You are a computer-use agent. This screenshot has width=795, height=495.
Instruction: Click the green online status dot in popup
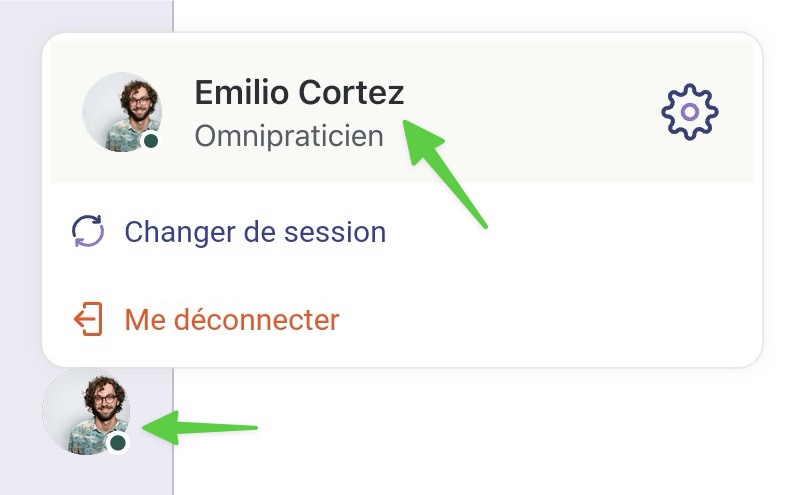coord(151,140)
